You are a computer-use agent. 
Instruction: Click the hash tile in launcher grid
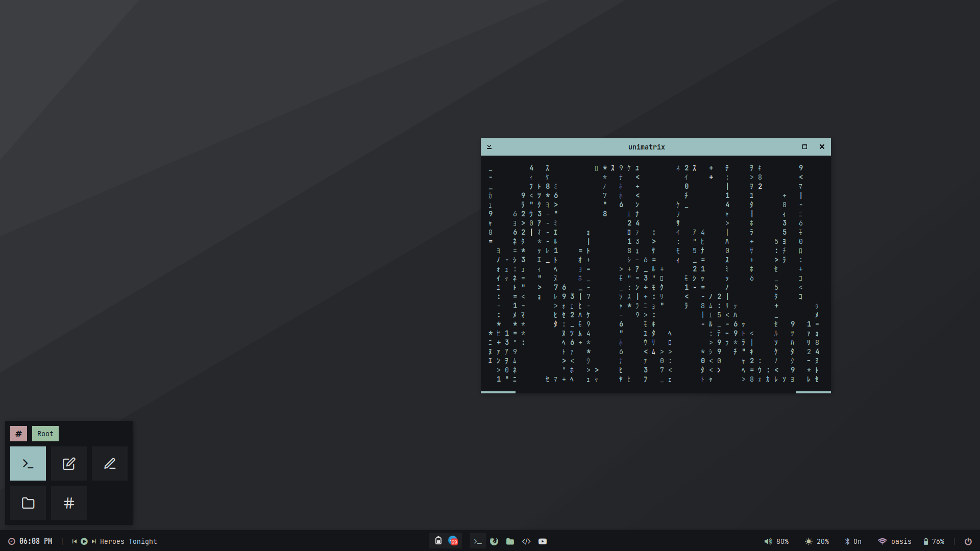69,503
